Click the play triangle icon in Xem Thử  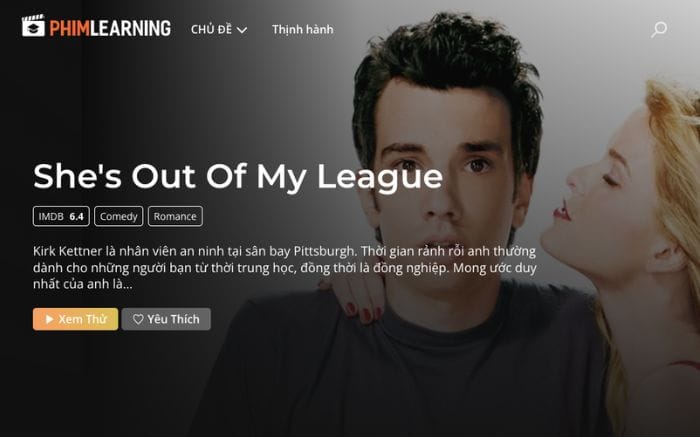coord(50,319)
